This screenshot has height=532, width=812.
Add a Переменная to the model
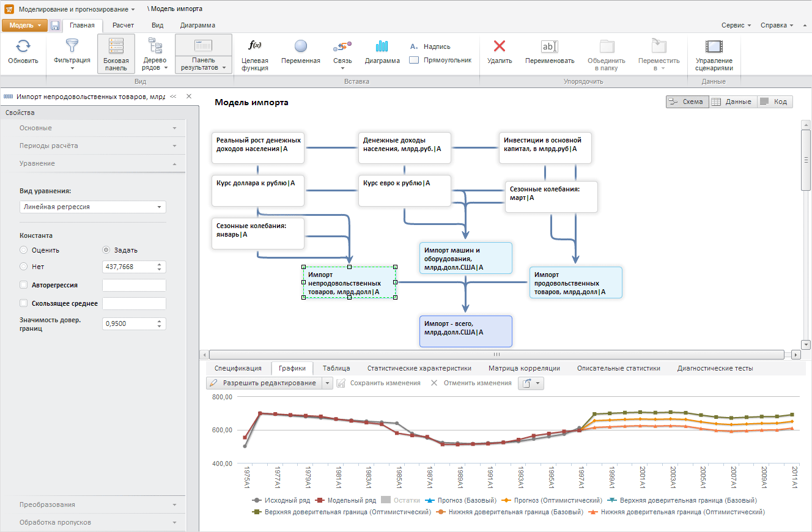(x=300, y=47)
